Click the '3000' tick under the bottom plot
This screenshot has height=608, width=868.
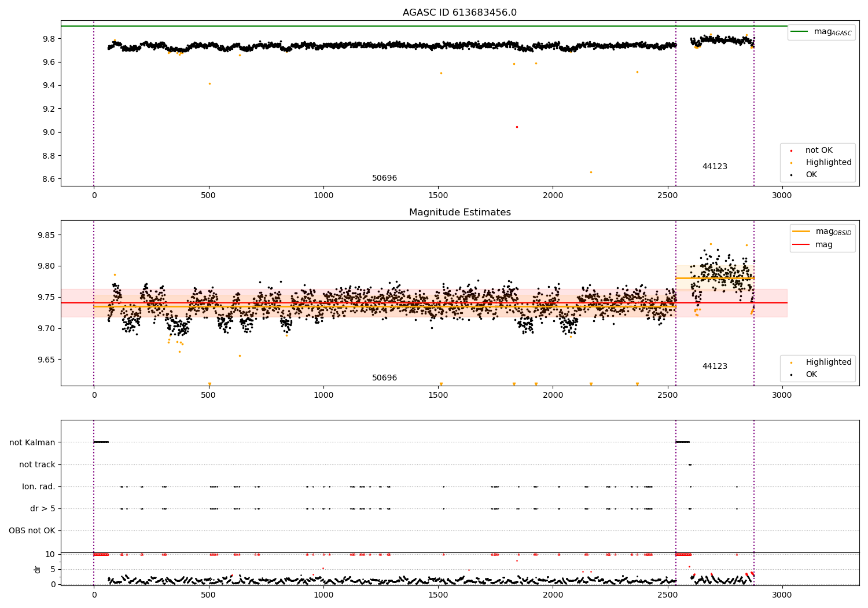coord(782,595)
